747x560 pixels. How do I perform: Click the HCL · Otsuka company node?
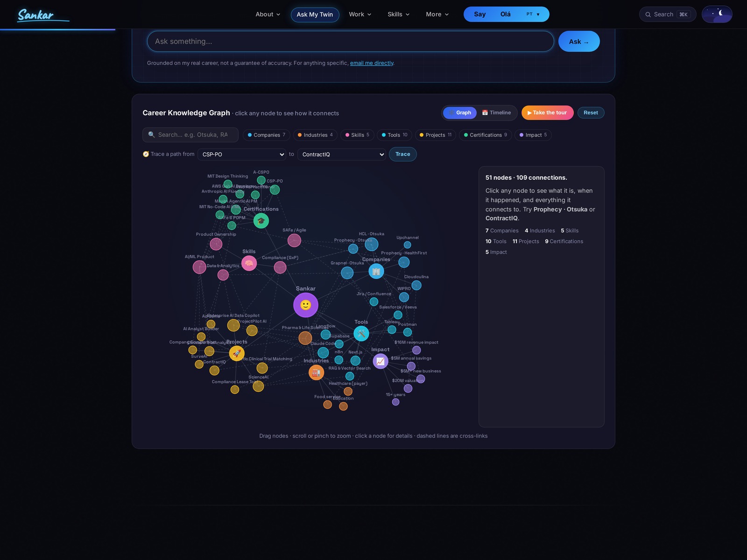(372, 244)
